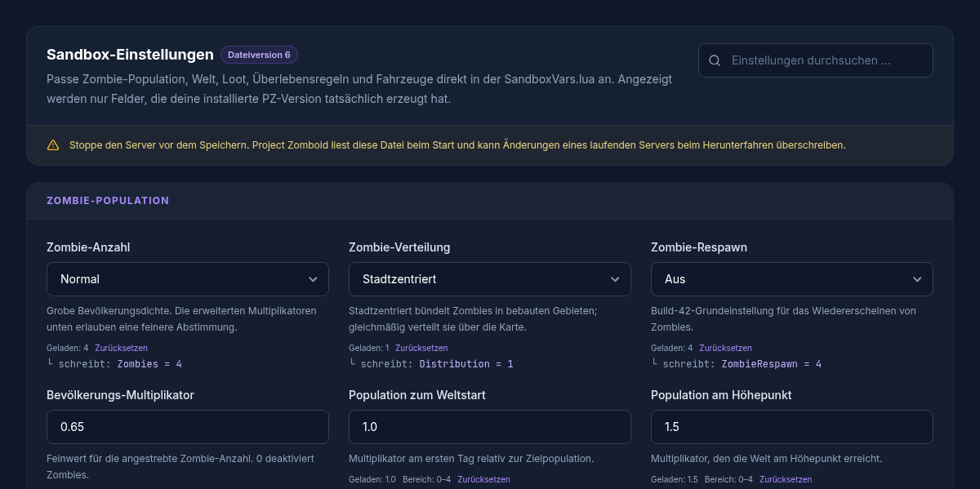Click the ZOMBIE-POPULATION section header
Screen dimensions: 980x489
(108, 200)
